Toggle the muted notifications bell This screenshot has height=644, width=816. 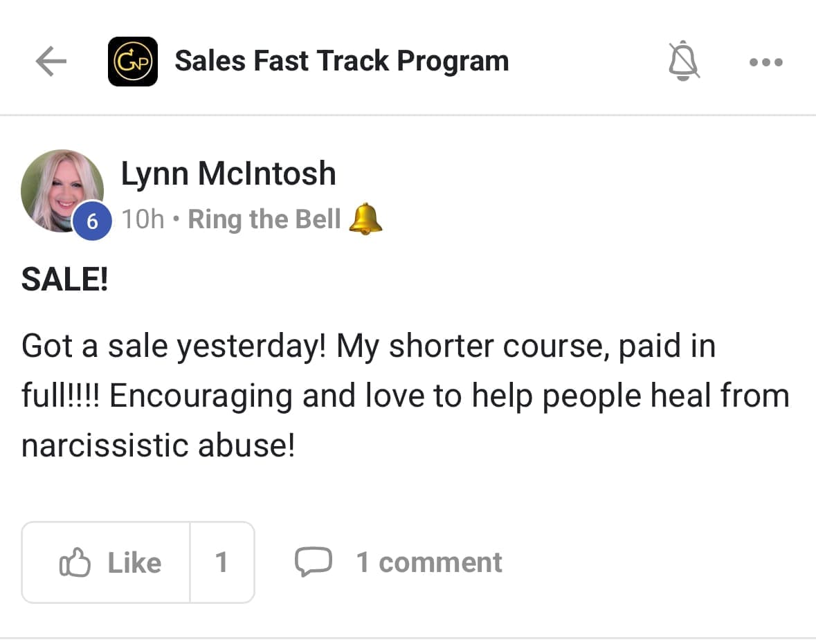(683, 62)
